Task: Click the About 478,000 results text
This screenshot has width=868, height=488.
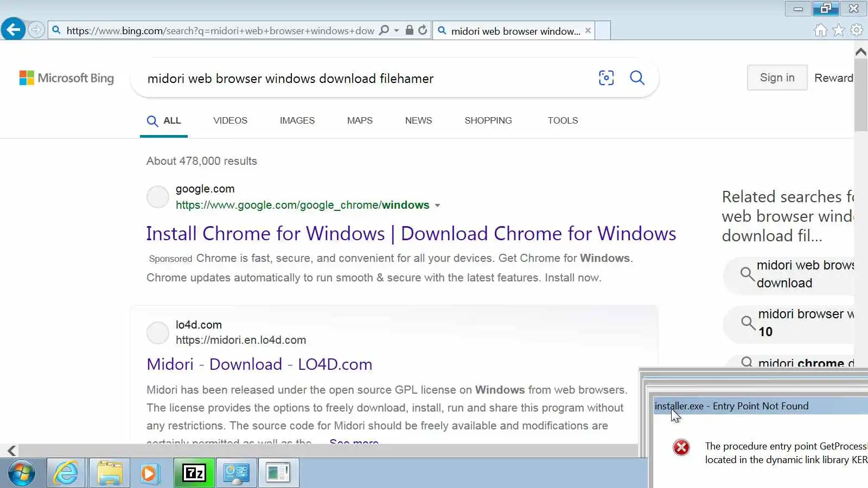Action: (202, 161)
